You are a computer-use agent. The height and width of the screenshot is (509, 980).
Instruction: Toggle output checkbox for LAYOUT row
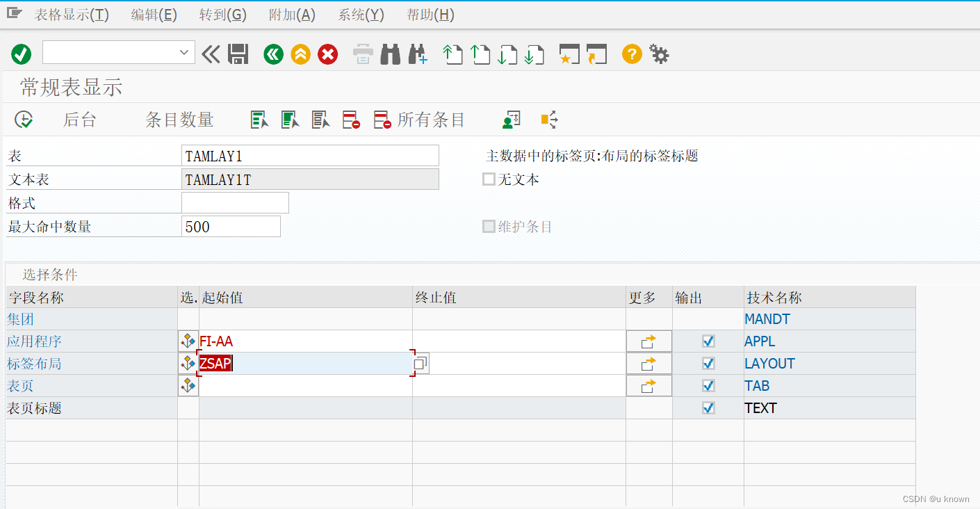(708, 364)
